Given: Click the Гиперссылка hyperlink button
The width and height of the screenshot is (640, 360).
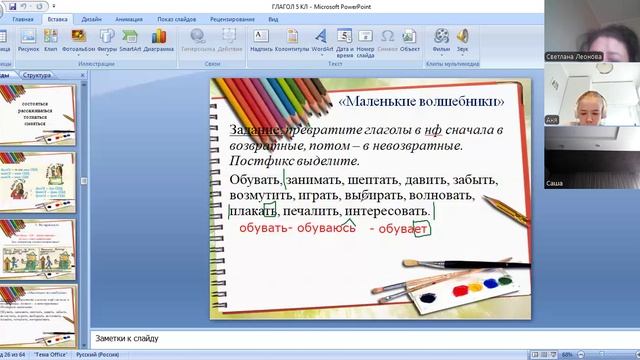Looking at the screenshot, I should point(198,40).
